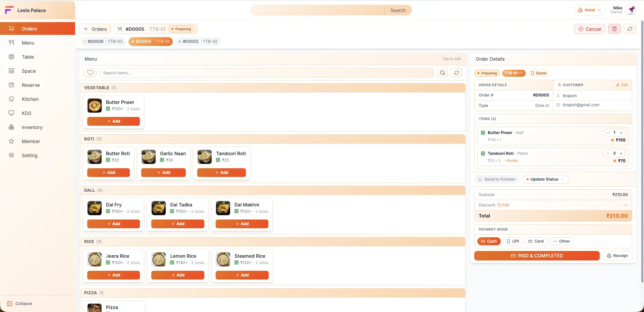Edit the customer details
This screenshot has height=312, width=644.
click(x=622, y=85)
